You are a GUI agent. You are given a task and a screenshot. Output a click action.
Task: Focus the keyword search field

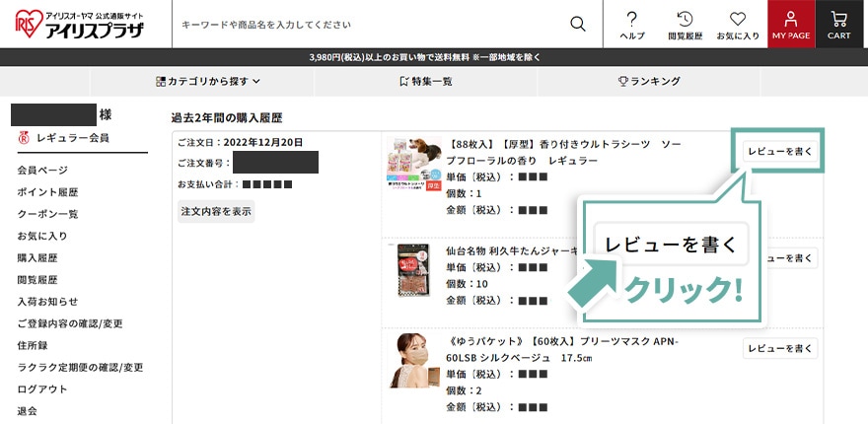tap(371, 25)
